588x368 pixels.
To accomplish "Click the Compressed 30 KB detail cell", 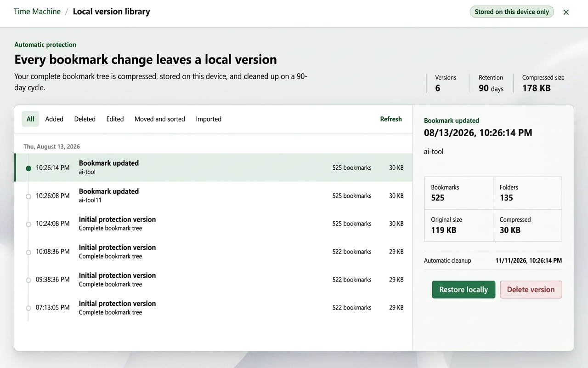I will click(527, 225).
